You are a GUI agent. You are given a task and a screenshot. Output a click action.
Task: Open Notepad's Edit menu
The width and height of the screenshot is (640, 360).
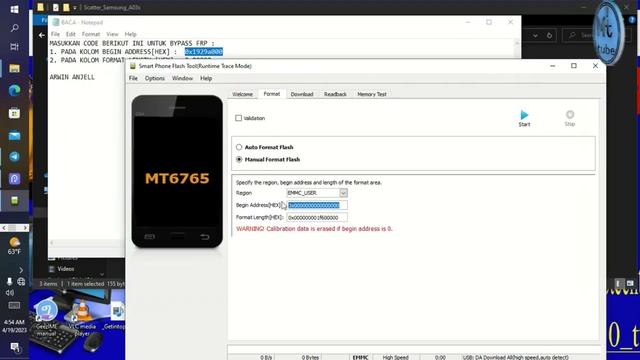(x=71, y=34)
